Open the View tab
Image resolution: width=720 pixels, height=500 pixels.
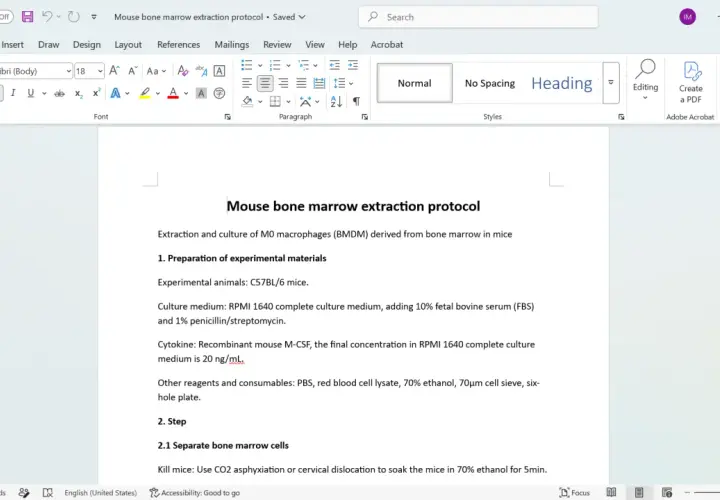[315, 45]
